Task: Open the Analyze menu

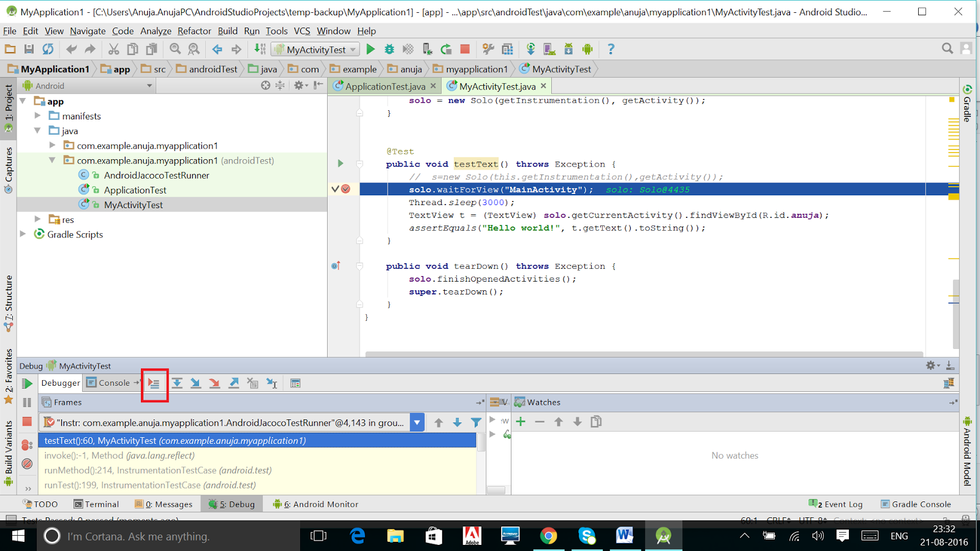Action: coord(156,31)
